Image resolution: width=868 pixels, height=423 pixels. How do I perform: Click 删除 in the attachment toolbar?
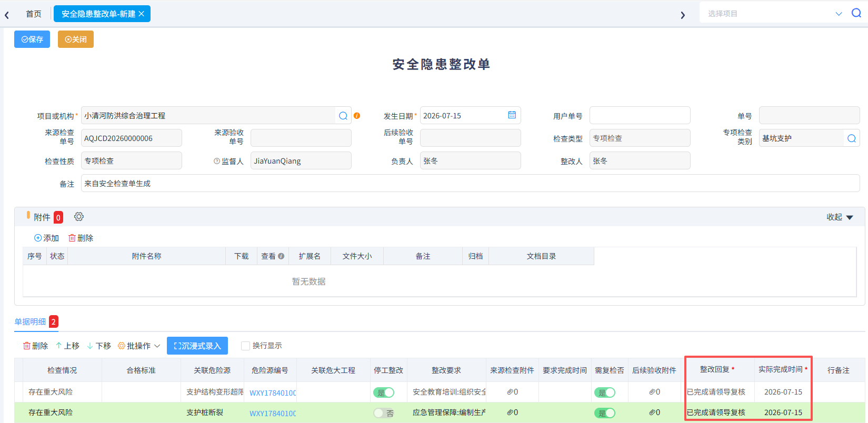(81, 238)
